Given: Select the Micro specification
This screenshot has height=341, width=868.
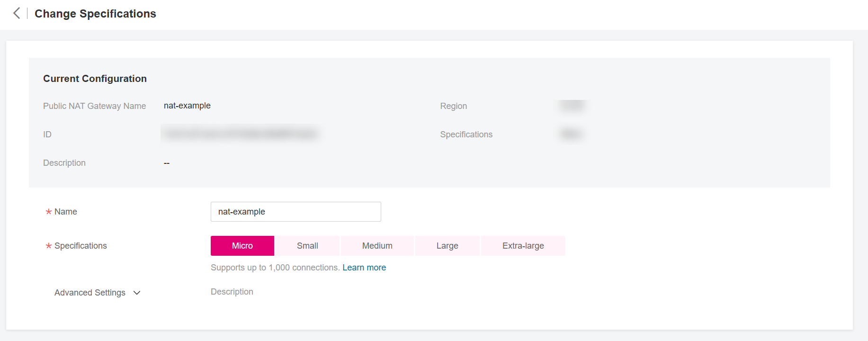Looking at the screenshot, I should (x=242, y=246).
